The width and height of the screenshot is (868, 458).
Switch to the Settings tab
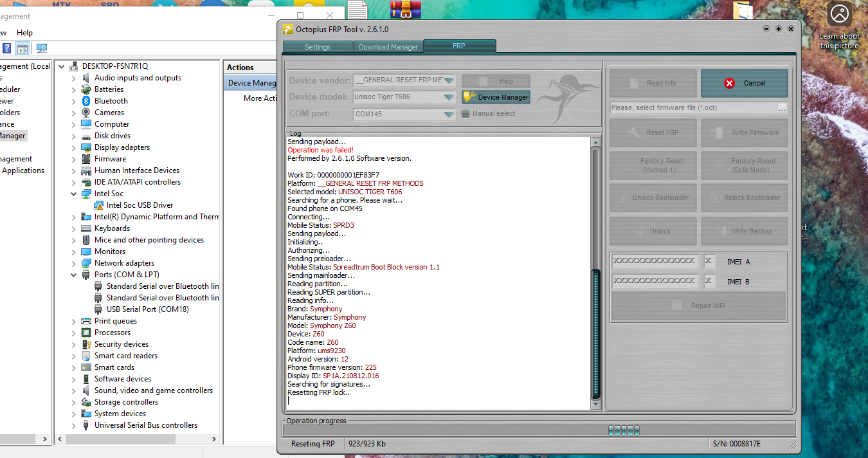(x=317, y=47)
